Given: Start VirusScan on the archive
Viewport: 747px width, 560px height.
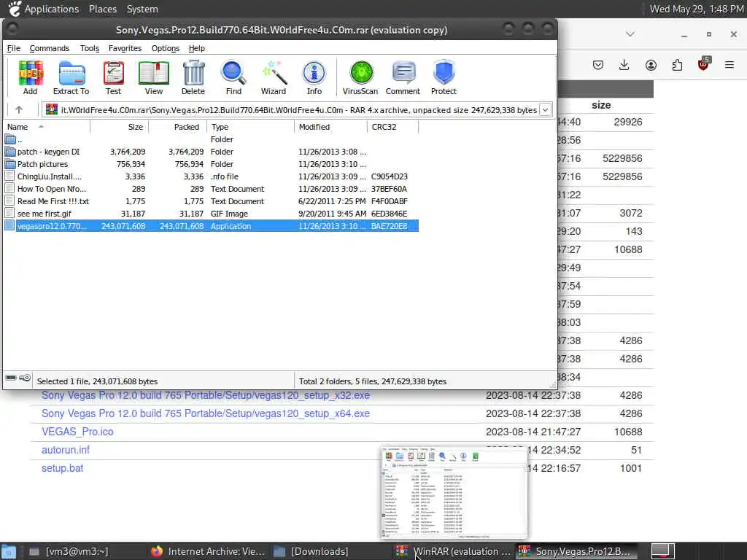Looking at the screenshot, I should click(x=360, y=77).
